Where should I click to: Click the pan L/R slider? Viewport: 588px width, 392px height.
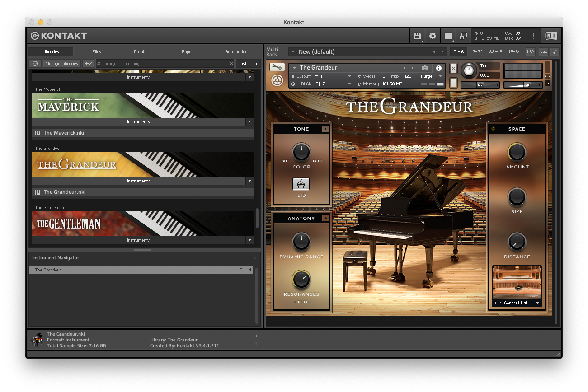pyautogui.click(x=480, y=85)
